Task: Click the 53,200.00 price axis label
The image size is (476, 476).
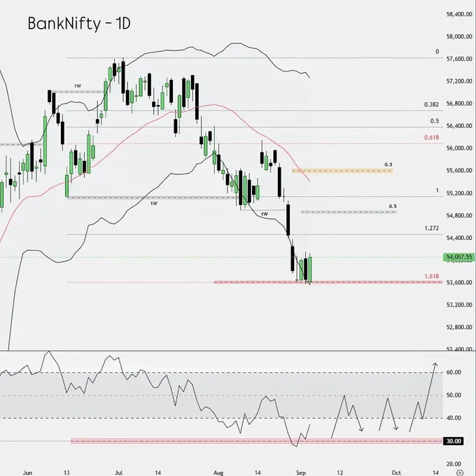Action: (x=459, y=304)
